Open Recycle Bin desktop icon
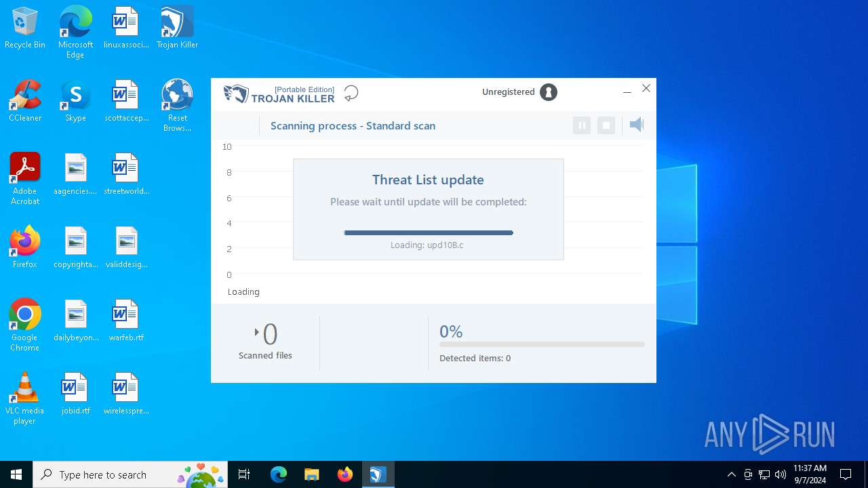 (x=25, y=28)
